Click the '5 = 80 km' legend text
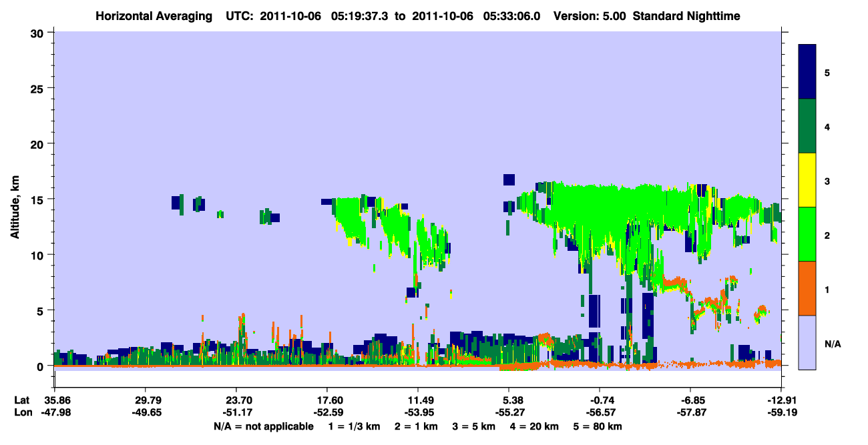 tap(598, 426)
